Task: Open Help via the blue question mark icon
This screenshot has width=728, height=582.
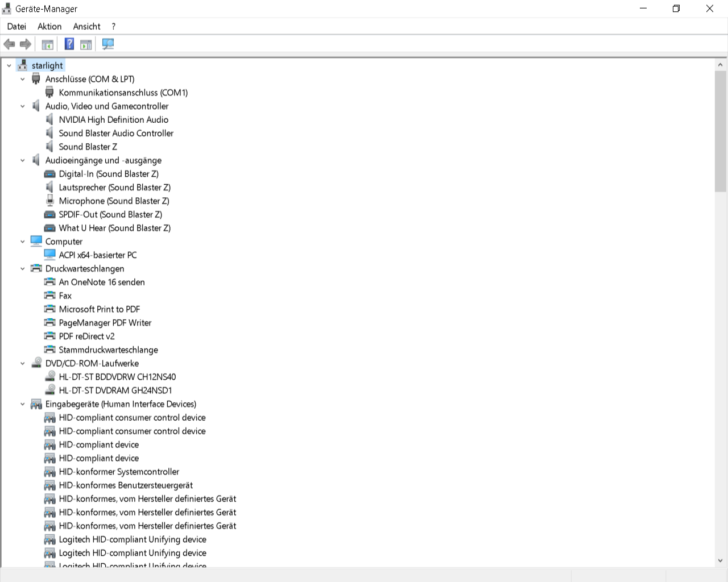Action: [x=69, y=44]
